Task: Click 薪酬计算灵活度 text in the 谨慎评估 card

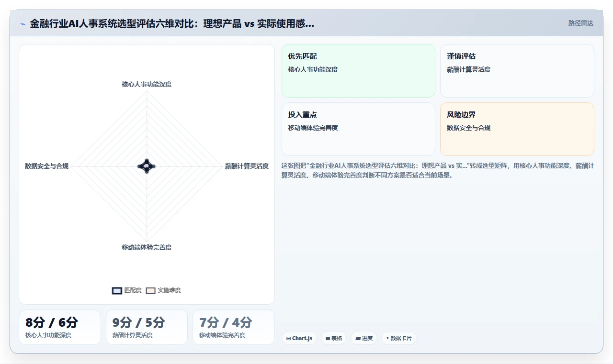Action: click(x=469, y=69)
